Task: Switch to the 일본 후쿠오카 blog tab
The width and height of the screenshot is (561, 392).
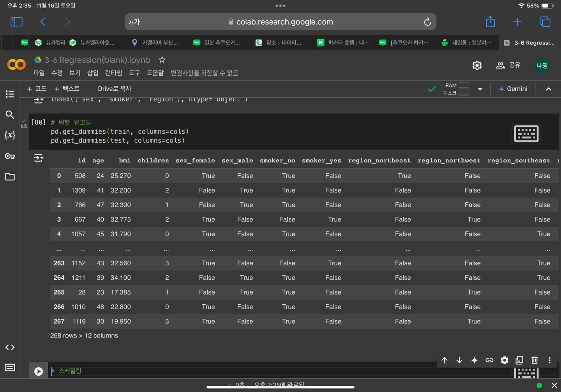Action: 220,42
